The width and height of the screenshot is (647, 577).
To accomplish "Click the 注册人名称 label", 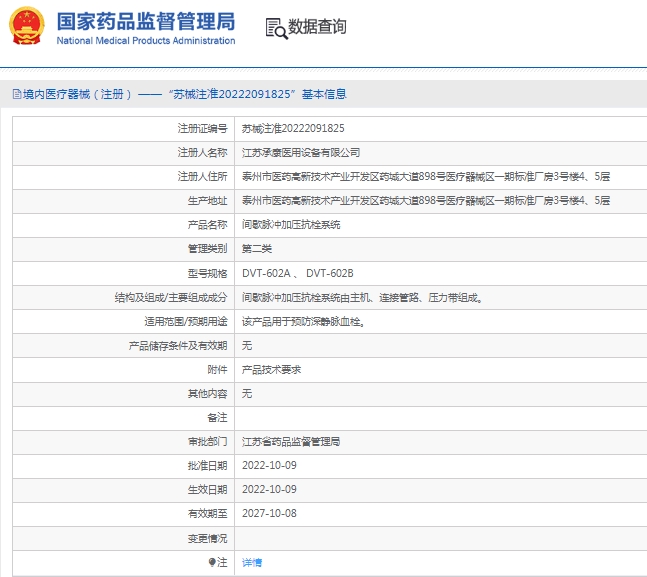I will tap(202, 153).
